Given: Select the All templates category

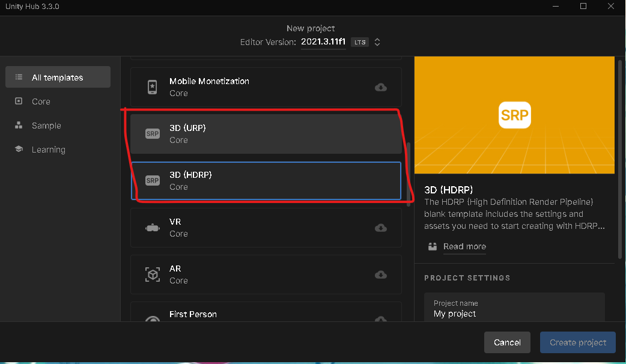Looking at the screenshot, I should coord(58,77).
